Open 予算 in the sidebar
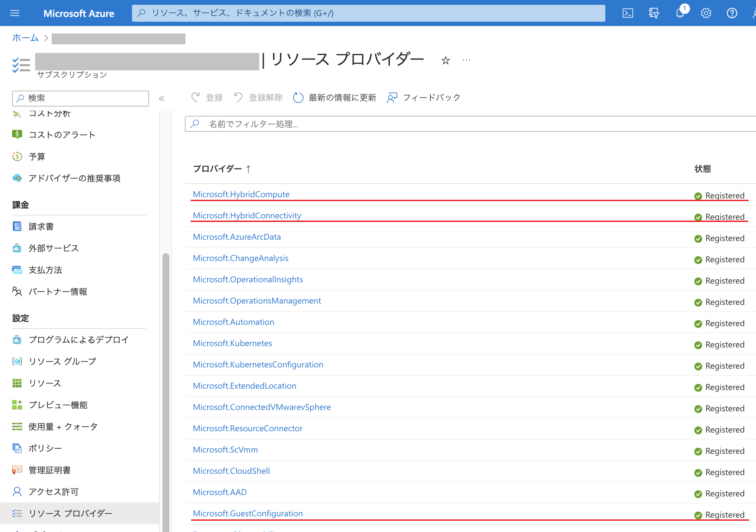This screenshot has width=756, height=532. tap(37, 156)
